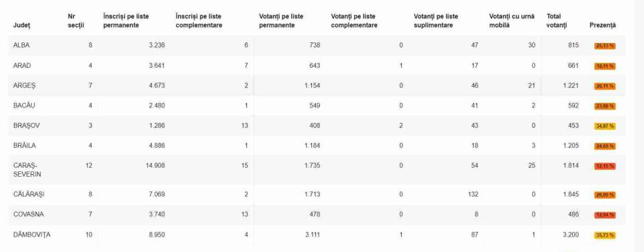Click the Prezență column header
Image resolution: width=644 pixels, height=252 pixels.
[x=602, y=25]
